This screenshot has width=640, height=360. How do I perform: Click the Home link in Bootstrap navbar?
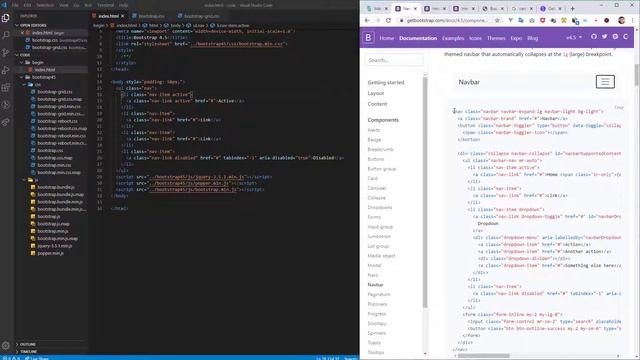(387, 38)
